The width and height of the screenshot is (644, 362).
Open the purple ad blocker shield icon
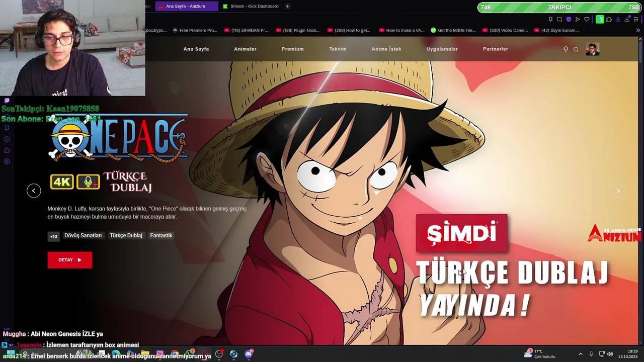point(569,20)
